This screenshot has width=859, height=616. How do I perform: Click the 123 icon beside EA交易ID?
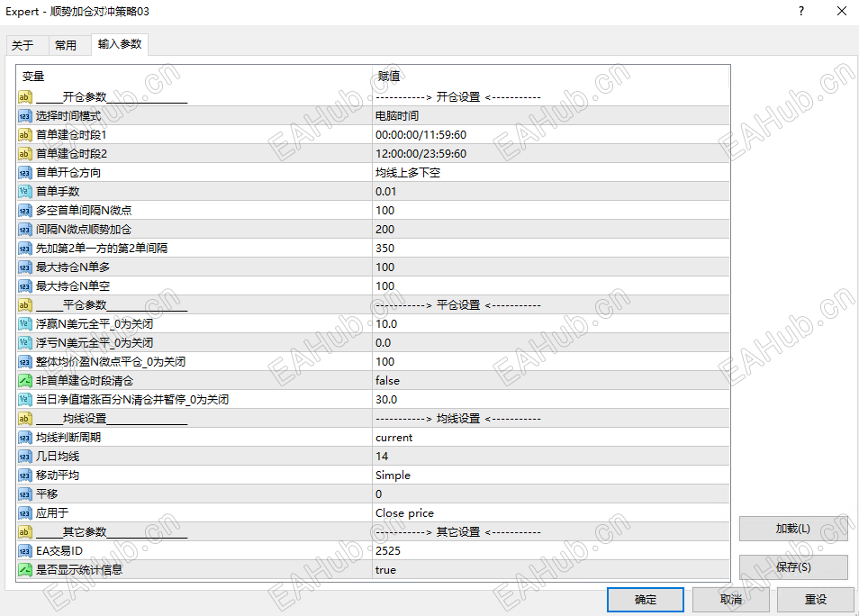point(24,550)
